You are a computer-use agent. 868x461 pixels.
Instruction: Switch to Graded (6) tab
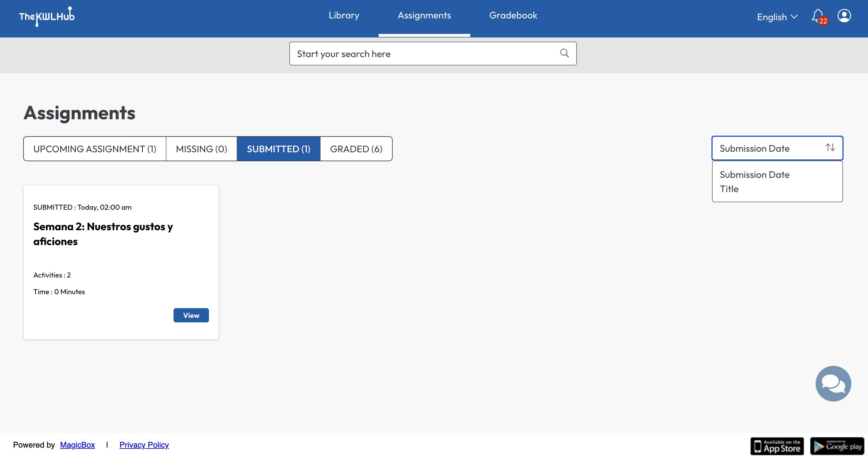[x=356, y=149]
